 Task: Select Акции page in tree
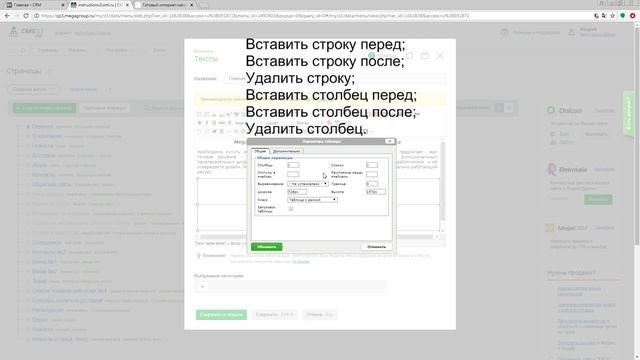coord(40,165)
